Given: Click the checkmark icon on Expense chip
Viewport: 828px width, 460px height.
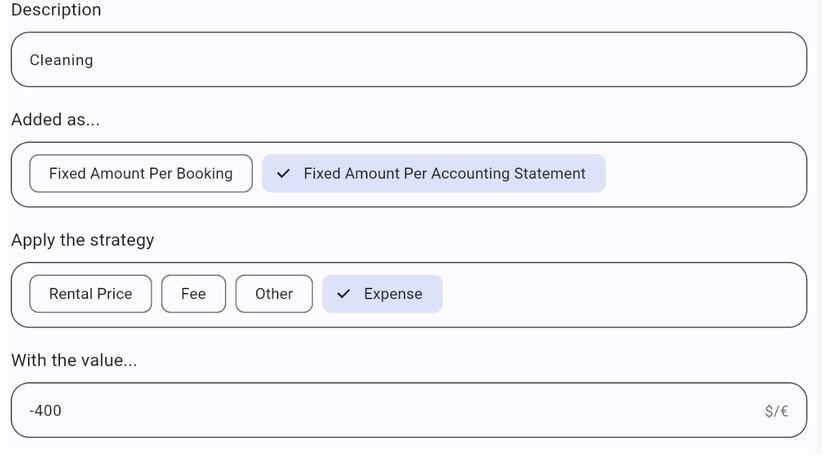Looking at the screenshot, I should pos(344,294).
